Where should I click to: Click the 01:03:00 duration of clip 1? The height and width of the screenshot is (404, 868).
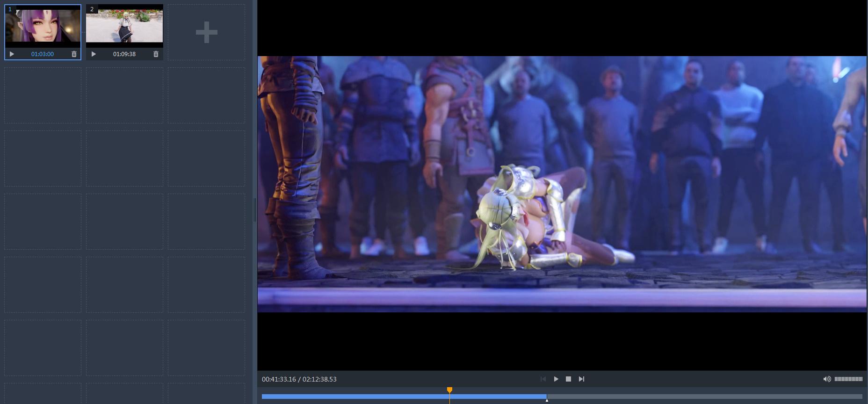tap(43, 54)
